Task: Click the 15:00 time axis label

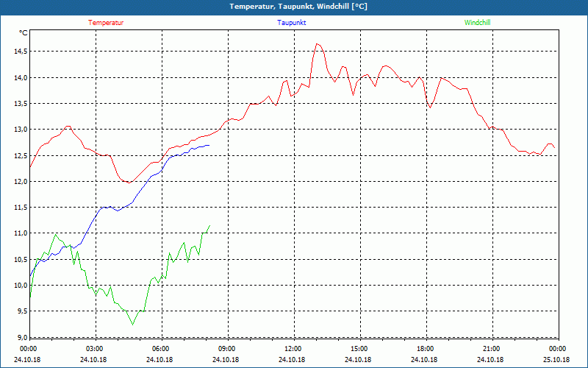Action: point(360,349)
